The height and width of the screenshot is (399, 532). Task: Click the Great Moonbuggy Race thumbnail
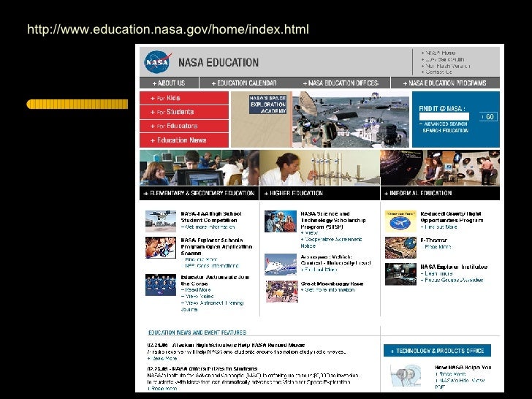(282, 291)
